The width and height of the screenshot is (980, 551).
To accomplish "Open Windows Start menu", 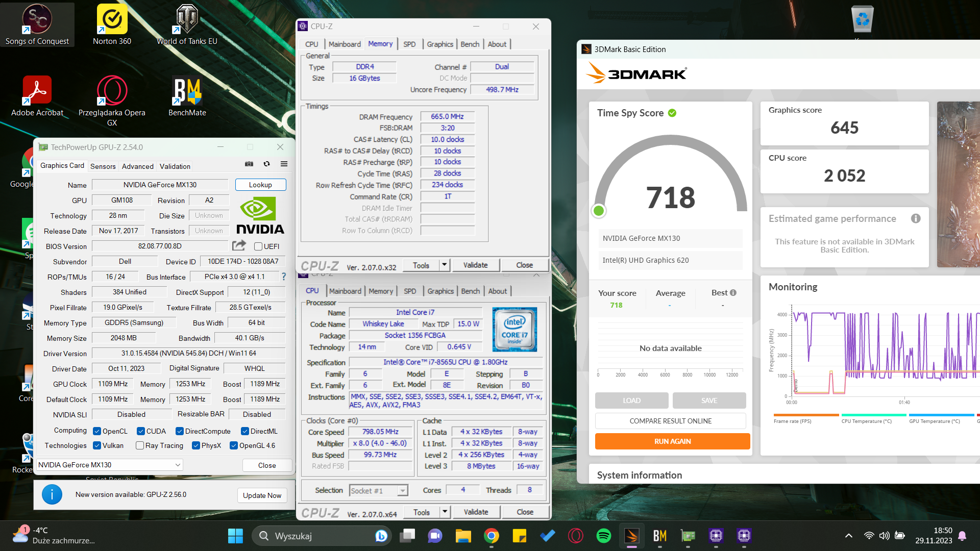I will [235, 536].
